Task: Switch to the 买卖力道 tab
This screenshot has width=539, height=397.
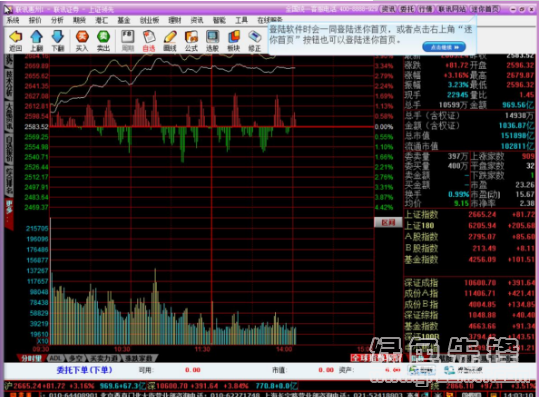Action: [x=103, y=358]
